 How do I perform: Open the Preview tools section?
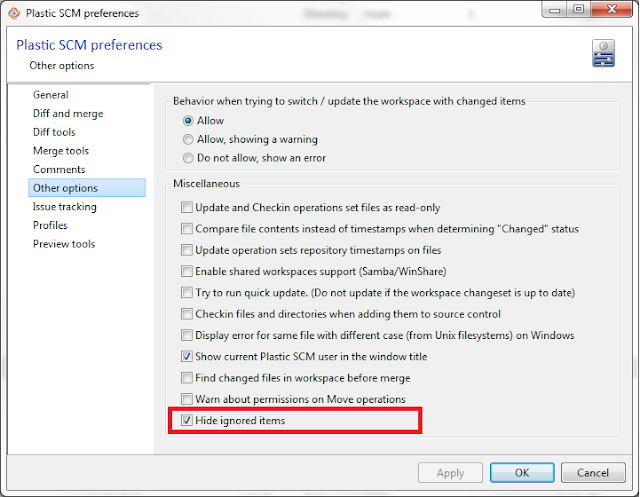pos(64,244)
